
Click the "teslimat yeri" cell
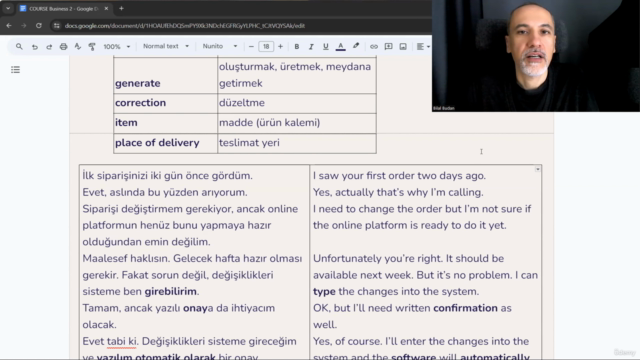297,143
